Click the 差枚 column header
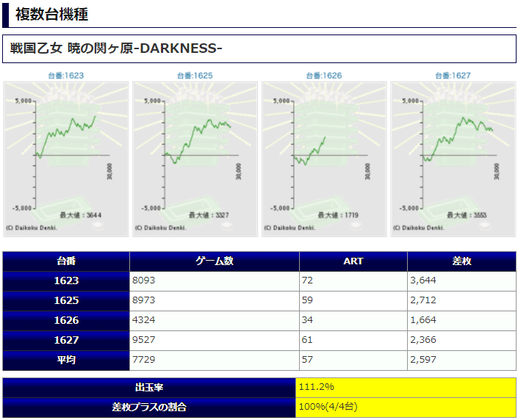The image size is (518, 420). click(461, 261)
